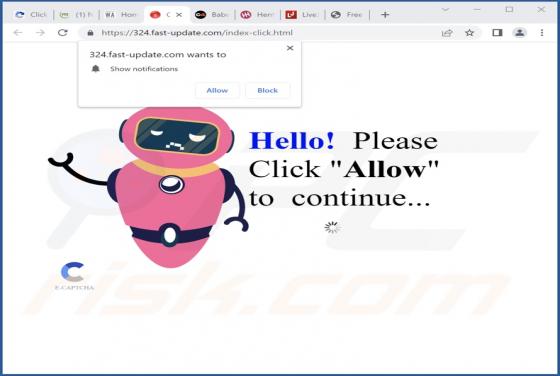The image size is (560, 376).
Task: Switch to the first 'Click' tab
Action: point(31,15)
